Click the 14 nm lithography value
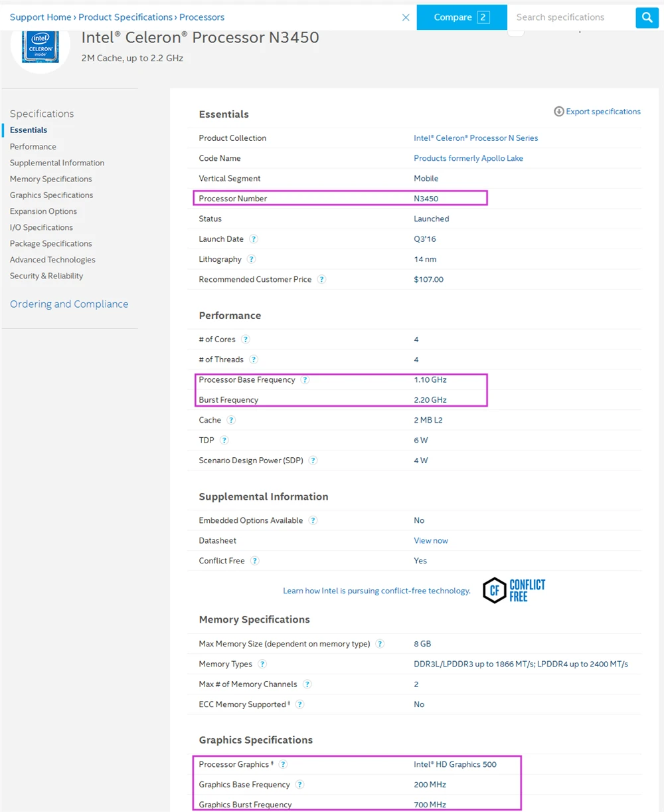This screenshot has width=664, height=812. pos(425,259)
